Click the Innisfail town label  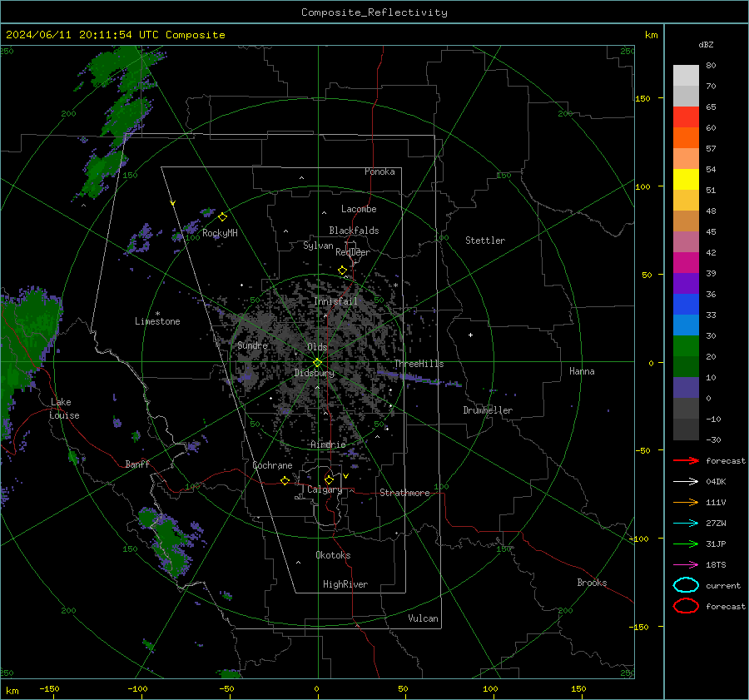[x=335, y=301]
